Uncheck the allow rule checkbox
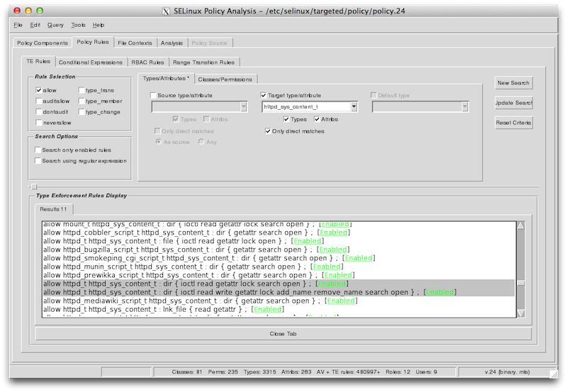567x392 pixels. pos(39,91)
